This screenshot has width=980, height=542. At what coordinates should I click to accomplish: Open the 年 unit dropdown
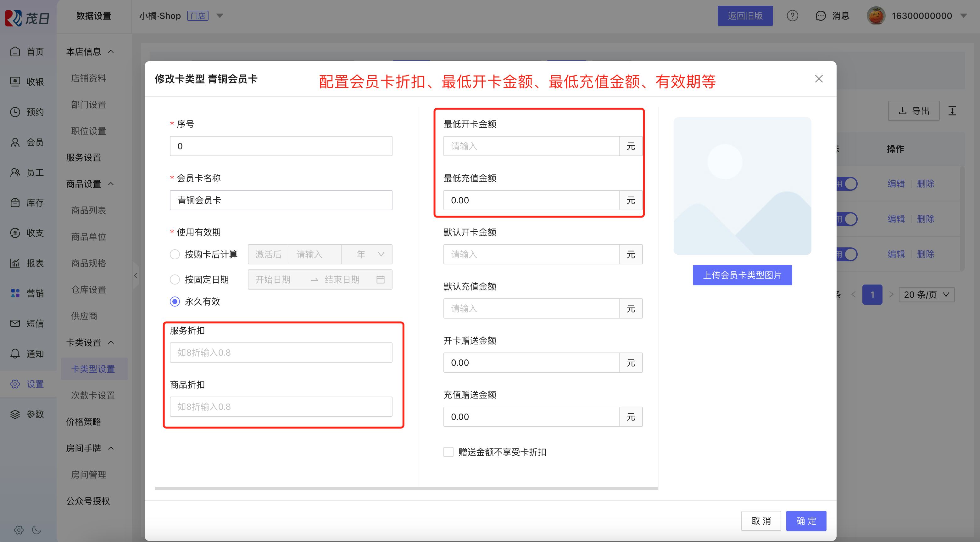click(367, 254)
